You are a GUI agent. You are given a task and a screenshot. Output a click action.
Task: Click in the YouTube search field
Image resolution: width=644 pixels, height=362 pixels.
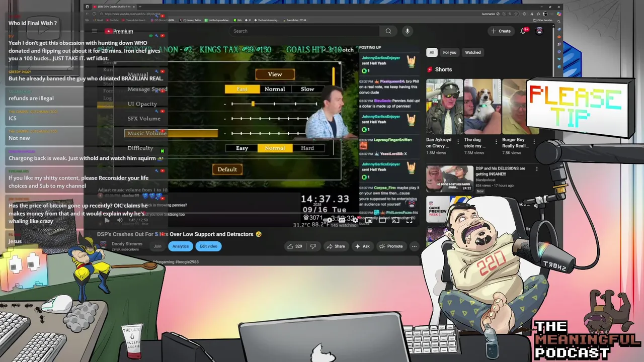click(x=304, y=31)
